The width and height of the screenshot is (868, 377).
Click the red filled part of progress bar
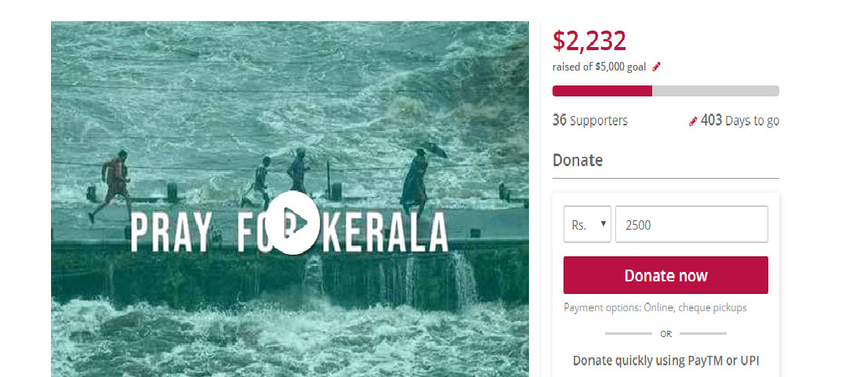(602, 91)
